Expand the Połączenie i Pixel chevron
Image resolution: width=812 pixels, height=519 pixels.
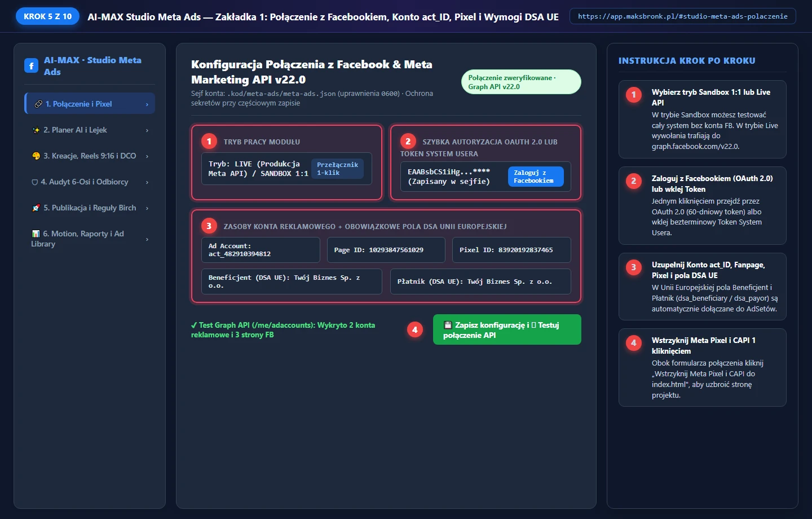tap(147, 104)
